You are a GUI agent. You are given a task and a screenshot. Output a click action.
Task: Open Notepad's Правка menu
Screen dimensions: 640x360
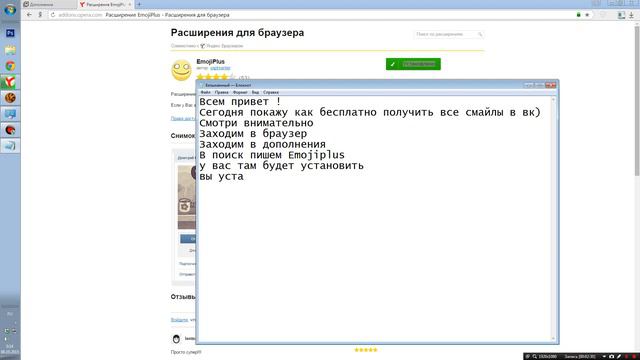[x=222, y=92]
